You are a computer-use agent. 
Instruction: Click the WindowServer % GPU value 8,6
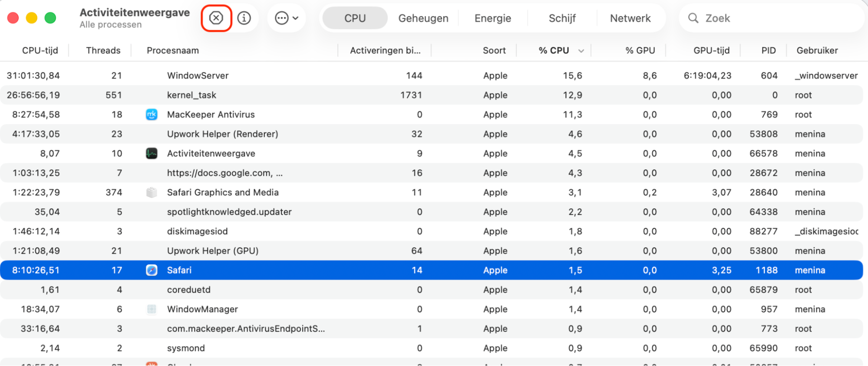(x=650, y=76)
